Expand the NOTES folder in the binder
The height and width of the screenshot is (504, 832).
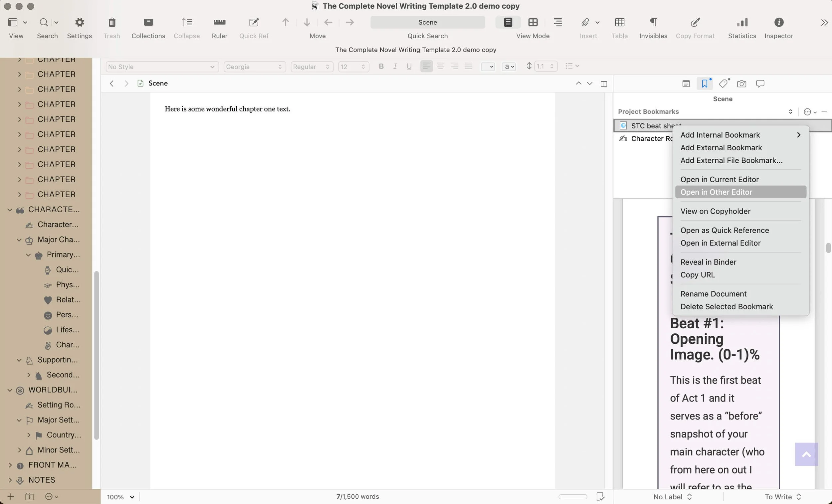pos(10,480)
